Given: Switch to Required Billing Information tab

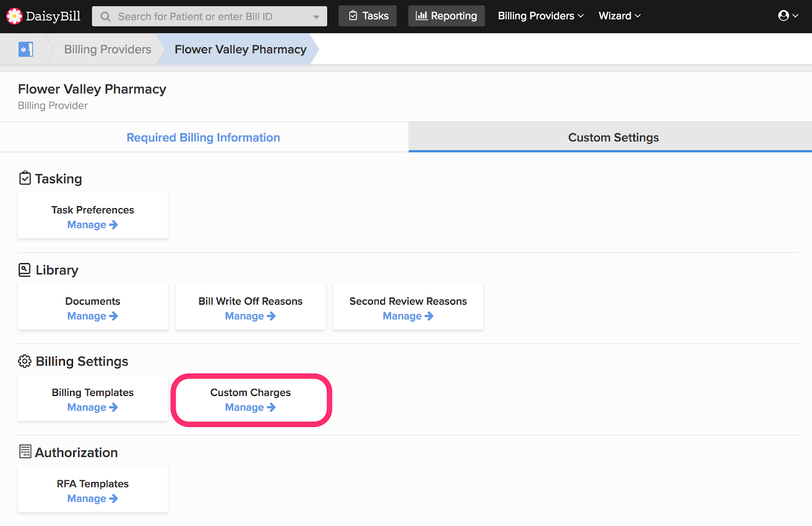Looking at the screenshot, I should (x=204, y=138).
